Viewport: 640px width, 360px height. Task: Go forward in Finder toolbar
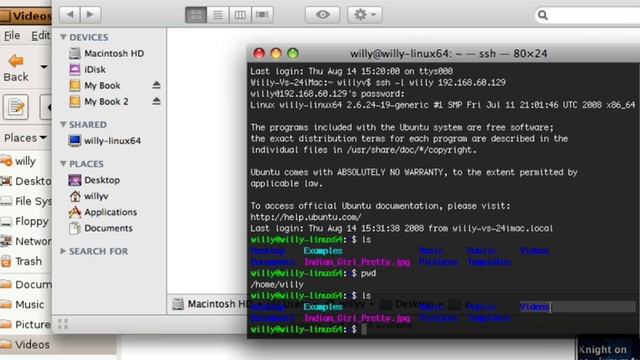(x=91, y=15)
